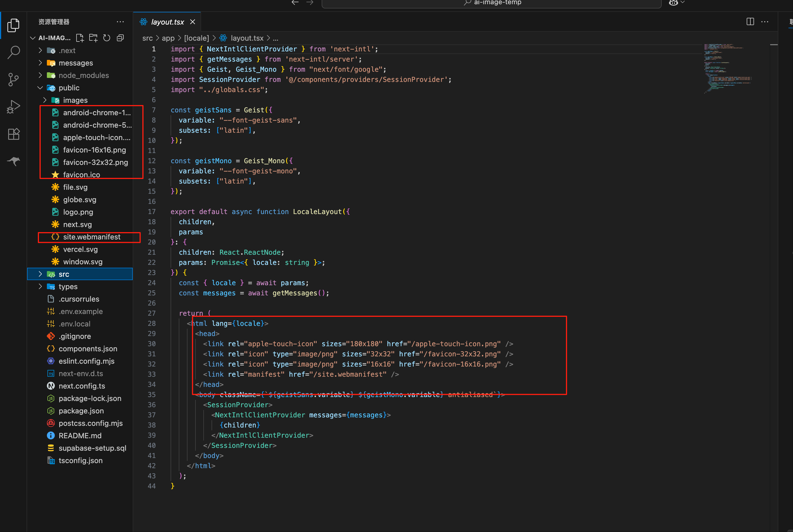The image size is (793, 532).
Task: Expand the node_modules folder
Action: (80, 75)
